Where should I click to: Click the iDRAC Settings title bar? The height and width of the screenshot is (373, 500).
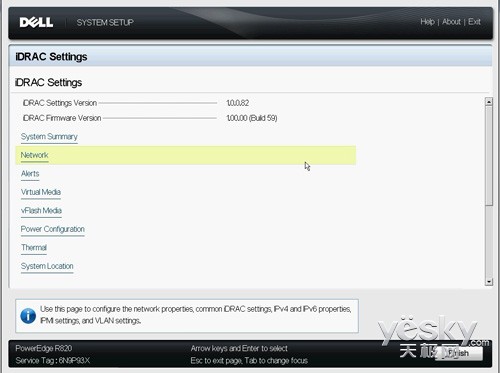tap(250, 56)
